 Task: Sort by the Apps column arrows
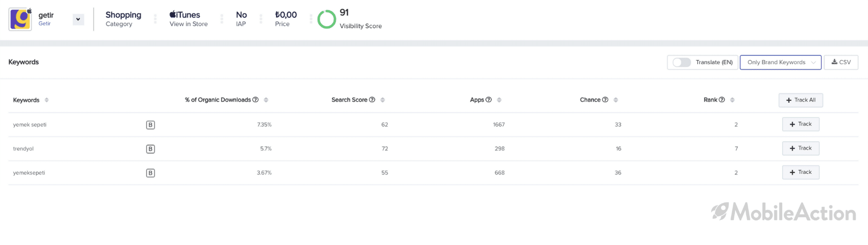pyautogui.click(x=499, y=100)
